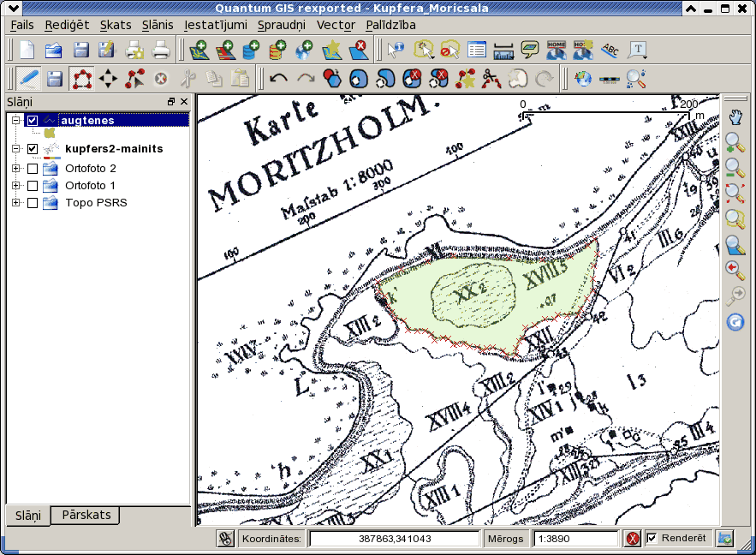Click the undo arrow

click(278, 79)
